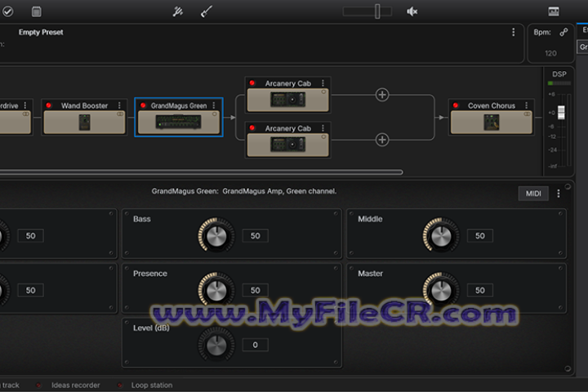Click the DSP meter label

[x=559, y=73]
